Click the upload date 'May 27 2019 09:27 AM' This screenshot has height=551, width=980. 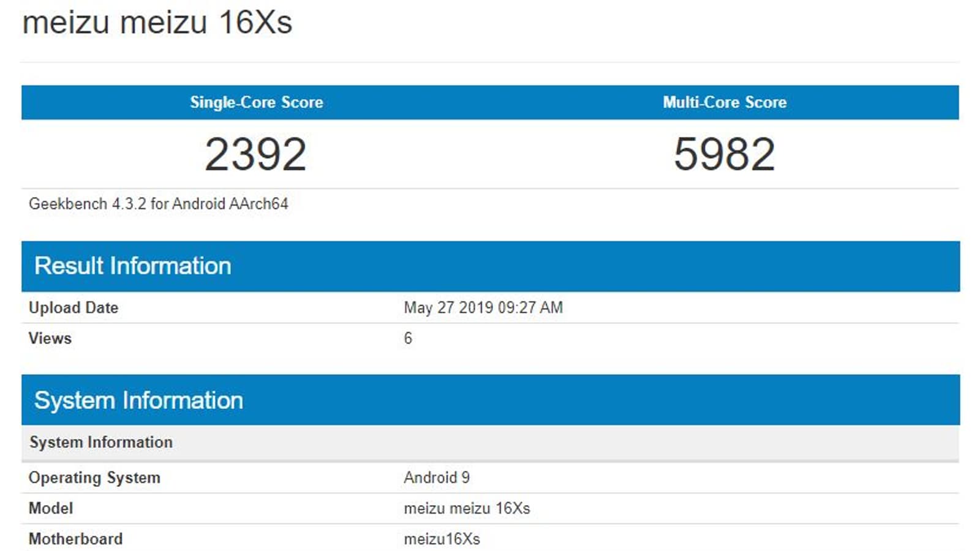click(x=483, y=307)
